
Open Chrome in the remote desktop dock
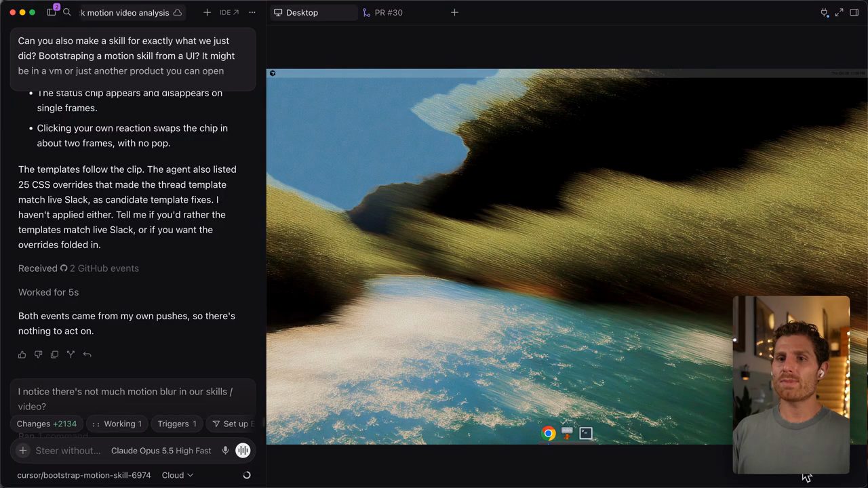point(549,434)
